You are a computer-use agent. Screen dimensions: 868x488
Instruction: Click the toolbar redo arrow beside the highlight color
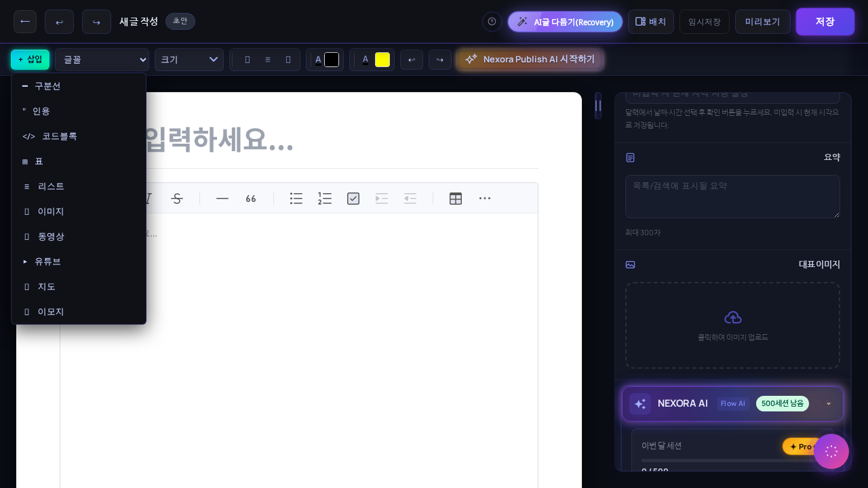click(440, 60)
